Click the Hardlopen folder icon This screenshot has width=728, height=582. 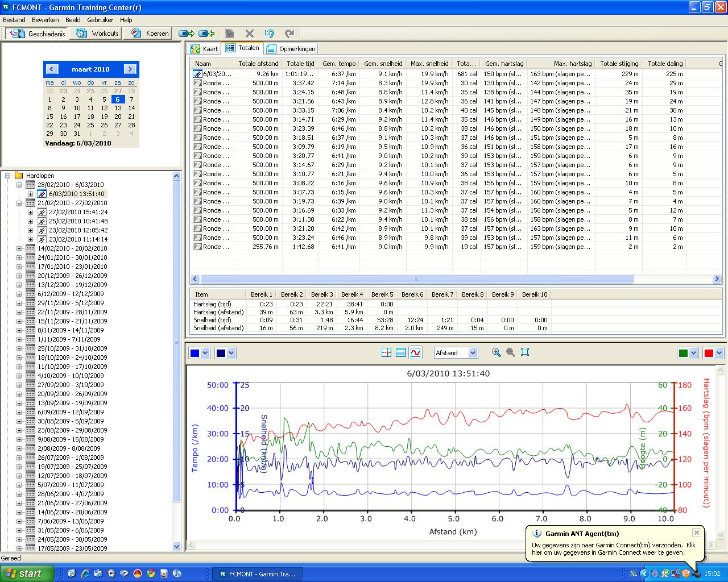(x=19, y=176)
